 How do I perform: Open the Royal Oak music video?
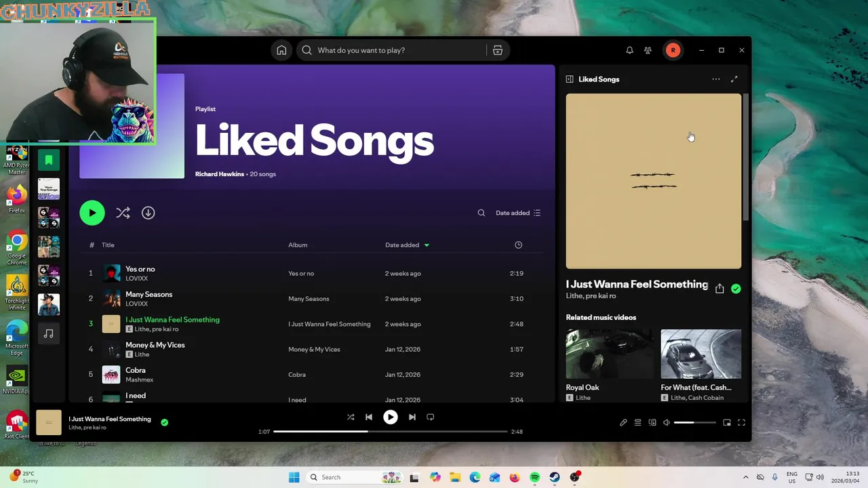609,354
